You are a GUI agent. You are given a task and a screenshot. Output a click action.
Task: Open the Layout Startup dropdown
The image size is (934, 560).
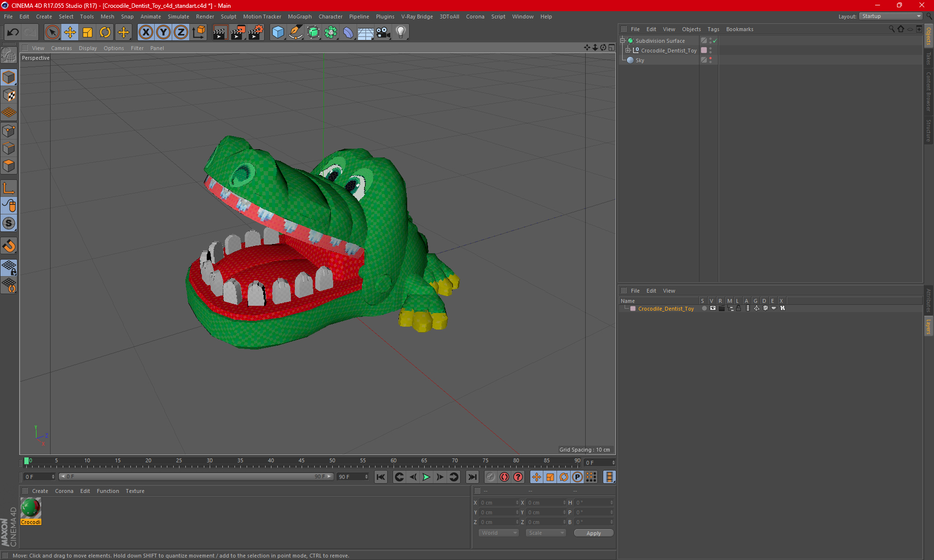coord(891,17)
